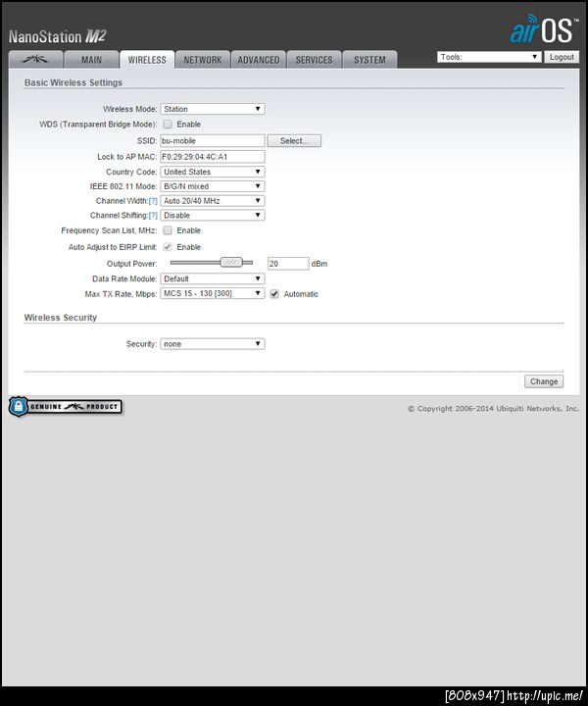Open the Ubiquiti logo tab
Screen dimensions: 588x706
pyautogui.click(x=35, y=60)
